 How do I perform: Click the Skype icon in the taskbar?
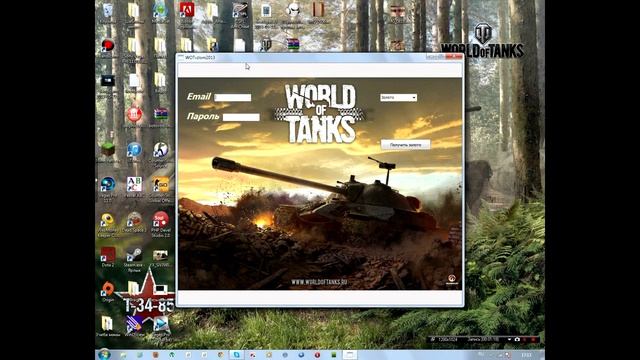point(237,355)
